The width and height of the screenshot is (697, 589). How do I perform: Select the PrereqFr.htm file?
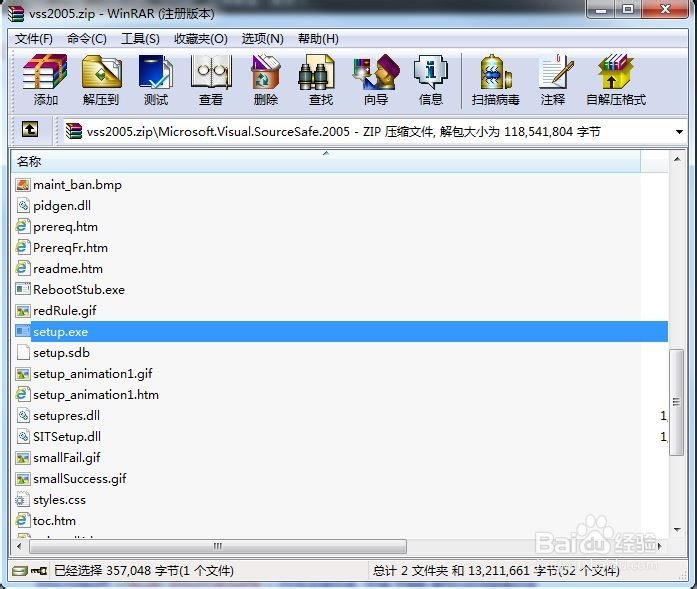[70, 248]
